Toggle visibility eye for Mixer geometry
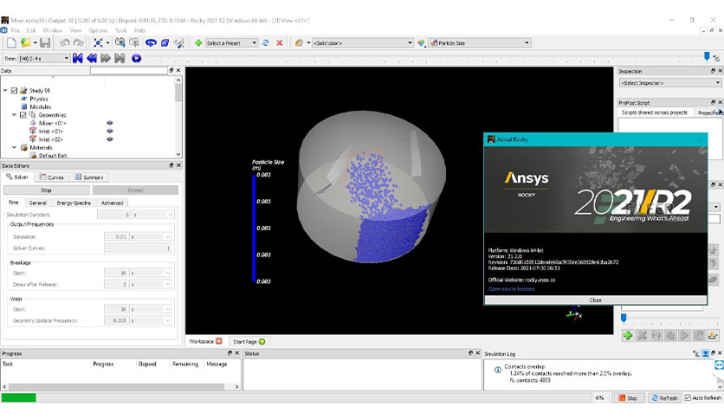This screenshot has height=419, width=724. click(110, 123)
